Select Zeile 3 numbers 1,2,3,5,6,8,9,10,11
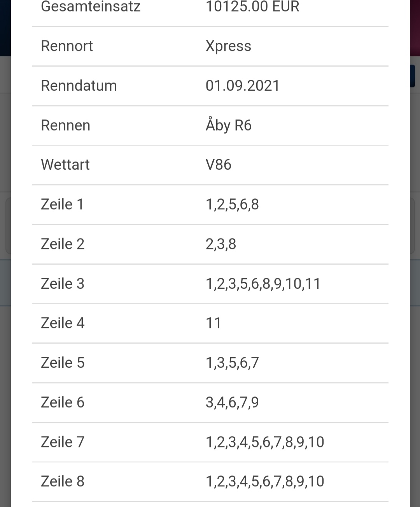Screen dimensions: 420x507 tap(263, 284)
